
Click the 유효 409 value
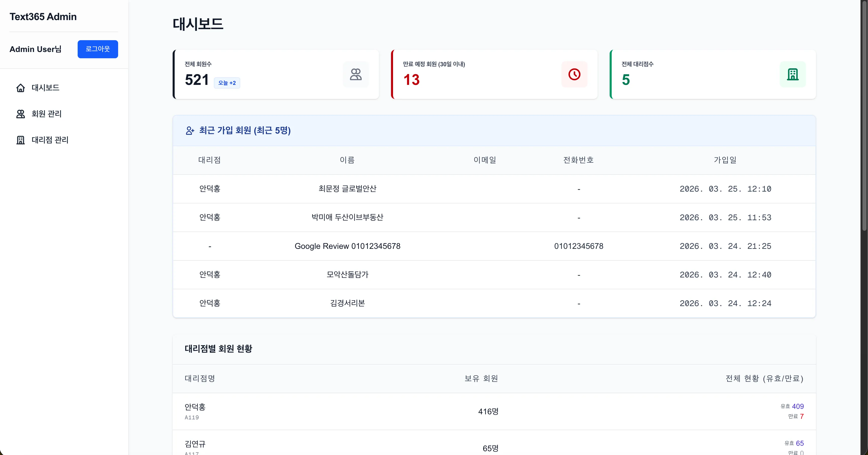coord(792,407)
